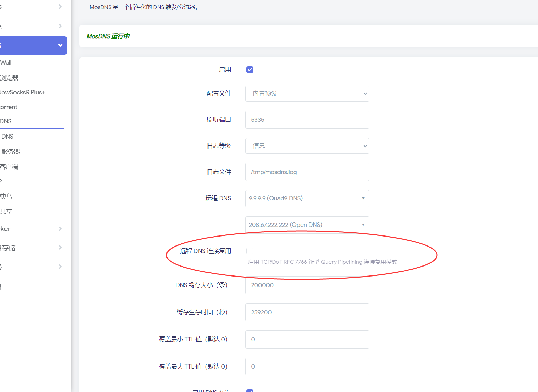Open the 服务器 sidebar entry
Screen dimensions: 538x392
pos(11,151)
